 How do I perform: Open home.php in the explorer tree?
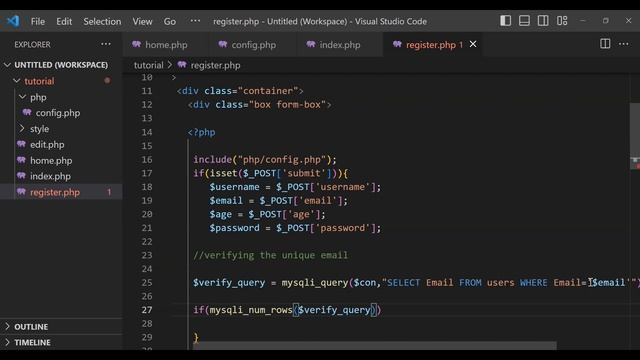tap(51, 160)
